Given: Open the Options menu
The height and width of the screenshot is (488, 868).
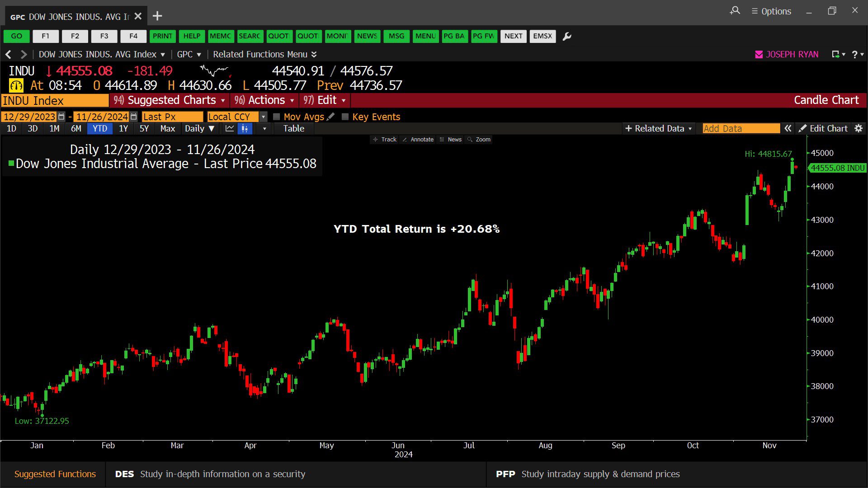Looking at the screenshot, I should tap(771, 11).
